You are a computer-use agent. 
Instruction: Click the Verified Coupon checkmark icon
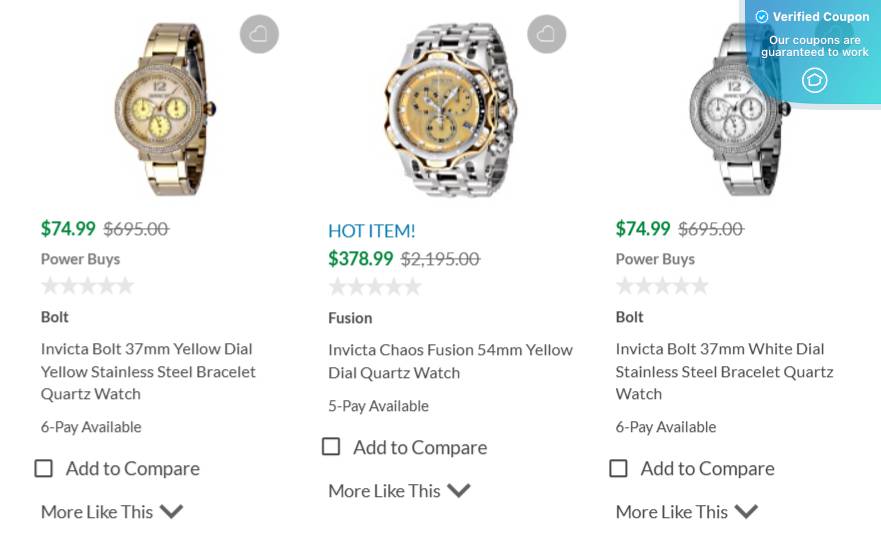tap(762, 17)
